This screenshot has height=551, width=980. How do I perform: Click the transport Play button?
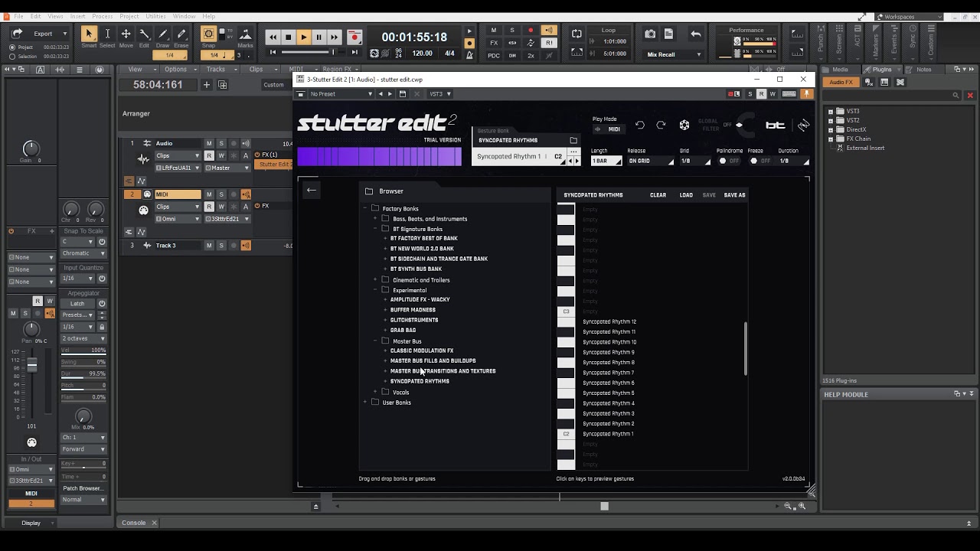[x=303, y=37]
